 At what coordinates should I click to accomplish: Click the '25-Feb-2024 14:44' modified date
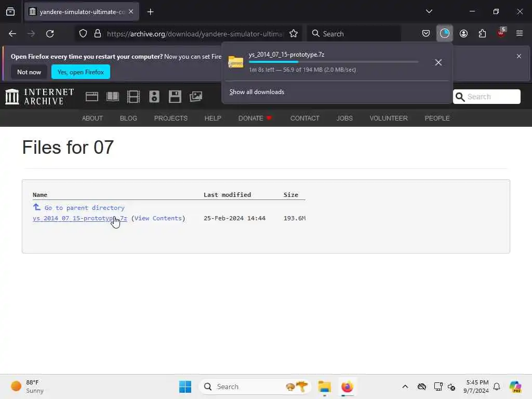[x=234, y=218]
